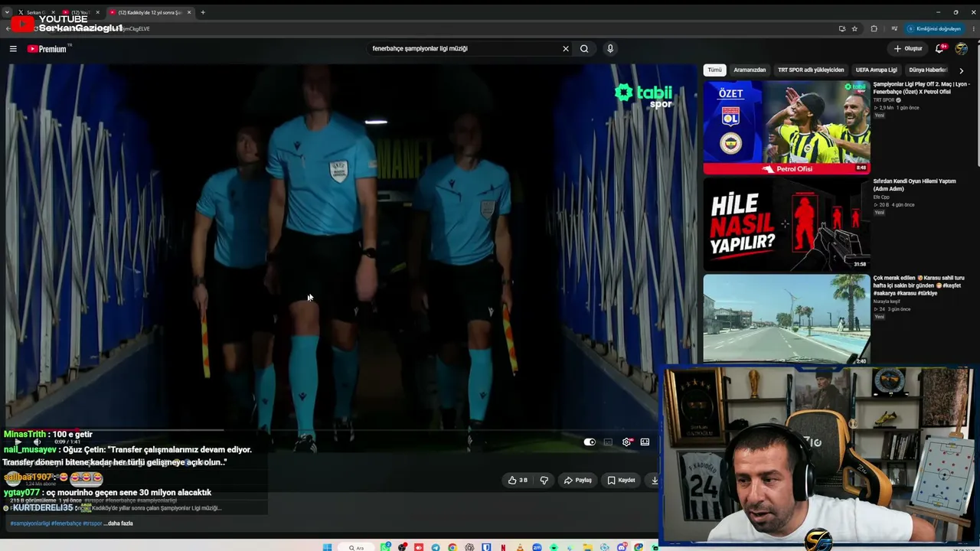This screenshot has width=980, height=551.
Task: Switch to the Kadıköy'de 12 yıl sonra tab
Action: pos(149,12)
